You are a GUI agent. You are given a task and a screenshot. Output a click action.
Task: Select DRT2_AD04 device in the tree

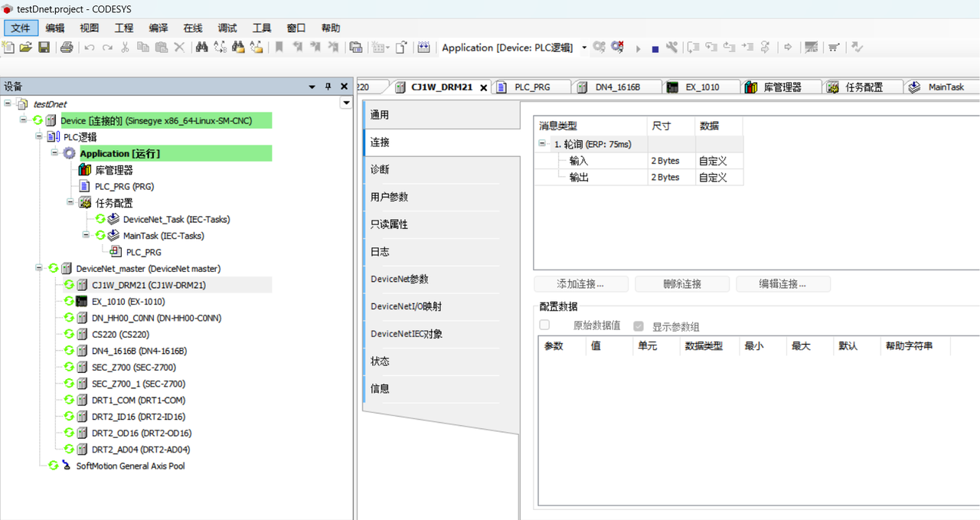coord(140,450)
